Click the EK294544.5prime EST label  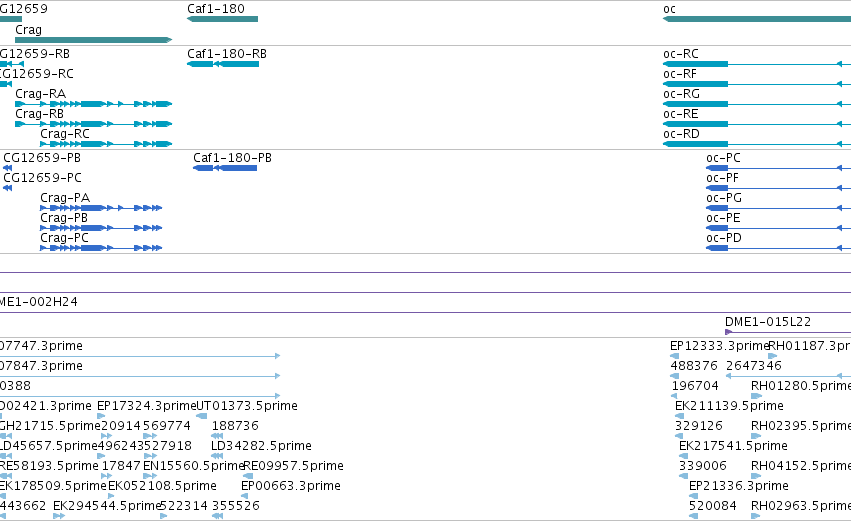[107, 506]
